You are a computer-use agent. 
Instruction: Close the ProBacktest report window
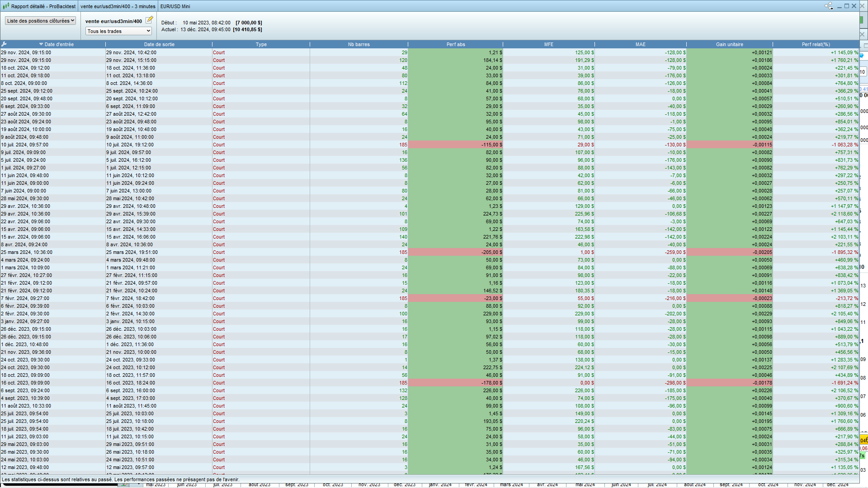pos(854,6)
